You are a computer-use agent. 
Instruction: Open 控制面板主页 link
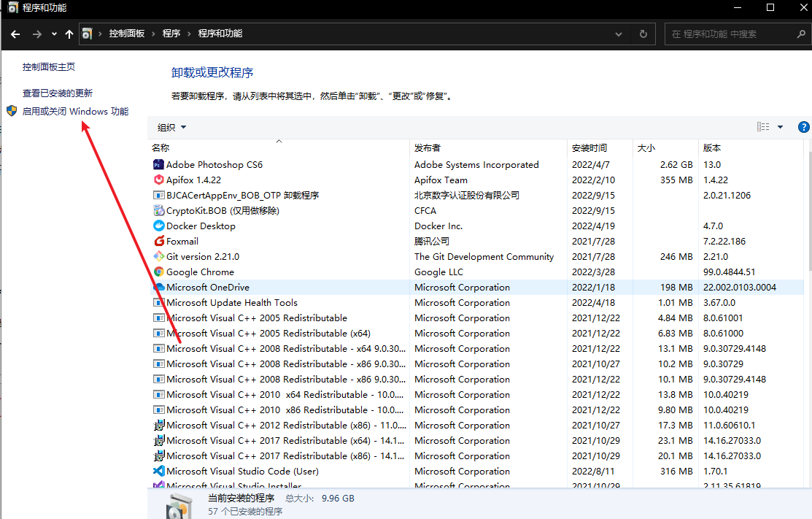coord(49,67)
